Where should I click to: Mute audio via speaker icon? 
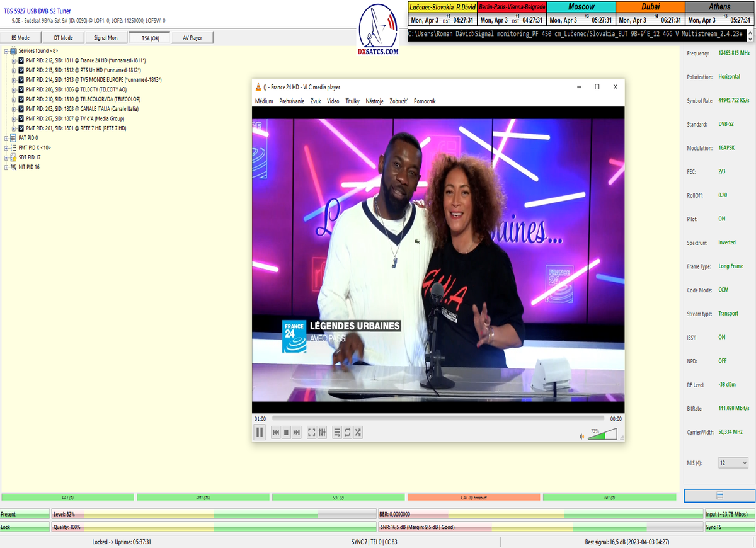point(581,436)
